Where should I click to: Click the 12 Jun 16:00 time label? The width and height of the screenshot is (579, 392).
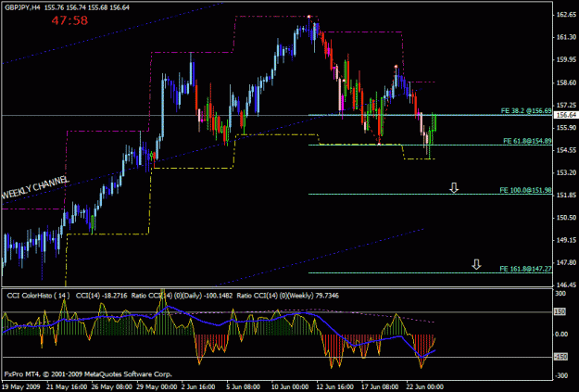pyautogui.click(x=336, y=386)
